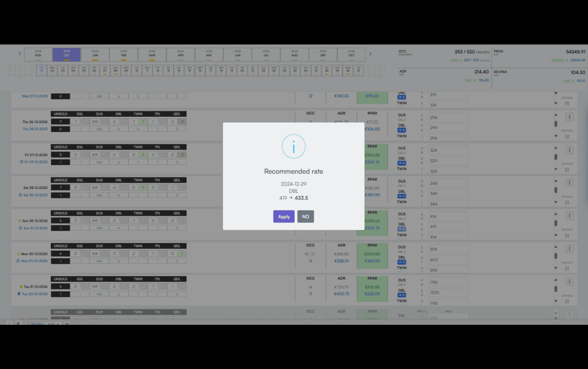Screen dimensions: 588x369
Task: Select the 2025 FEB month tab
Action: 123,54
